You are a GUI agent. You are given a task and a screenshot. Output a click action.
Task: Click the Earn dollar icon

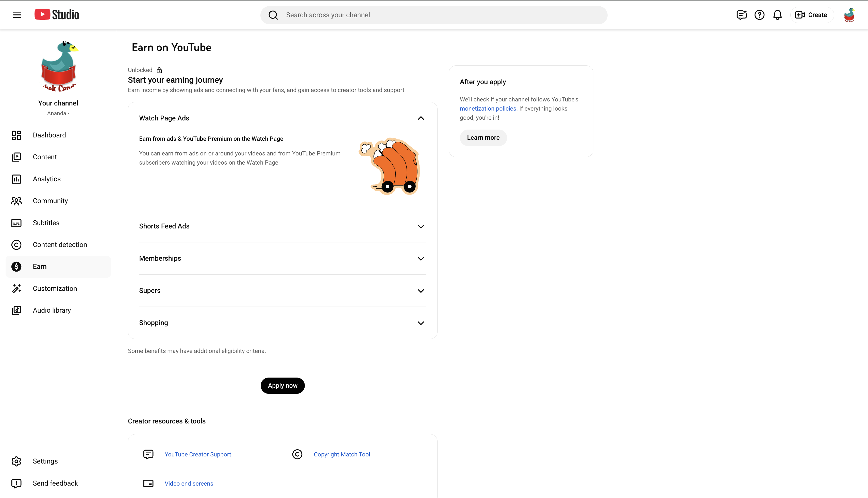click(16, 266)
